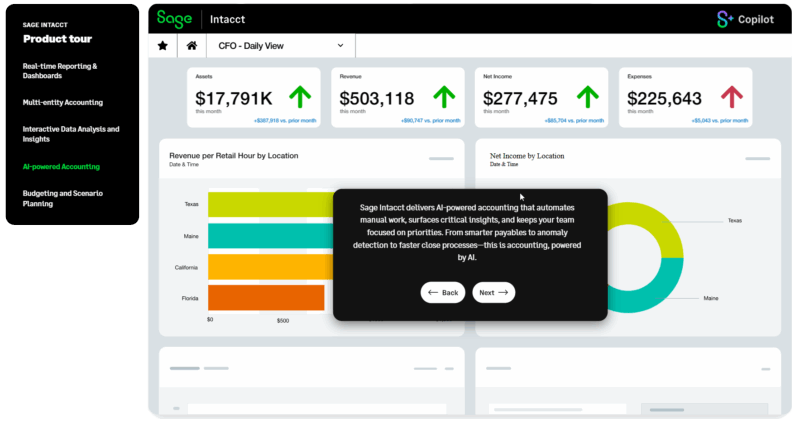800x423 pixels.
Task: Click Net Income by Location title
Action: (527, 156)
